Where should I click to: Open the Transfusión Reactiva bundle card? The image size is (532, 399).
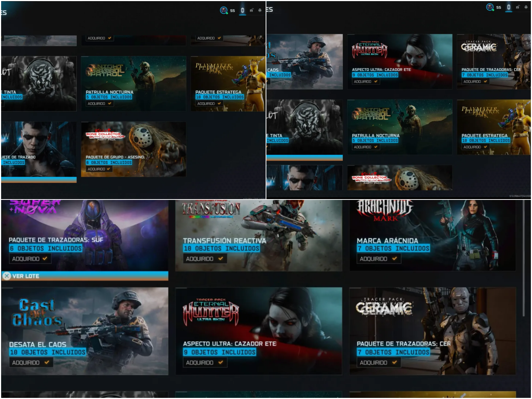(259, 236)
